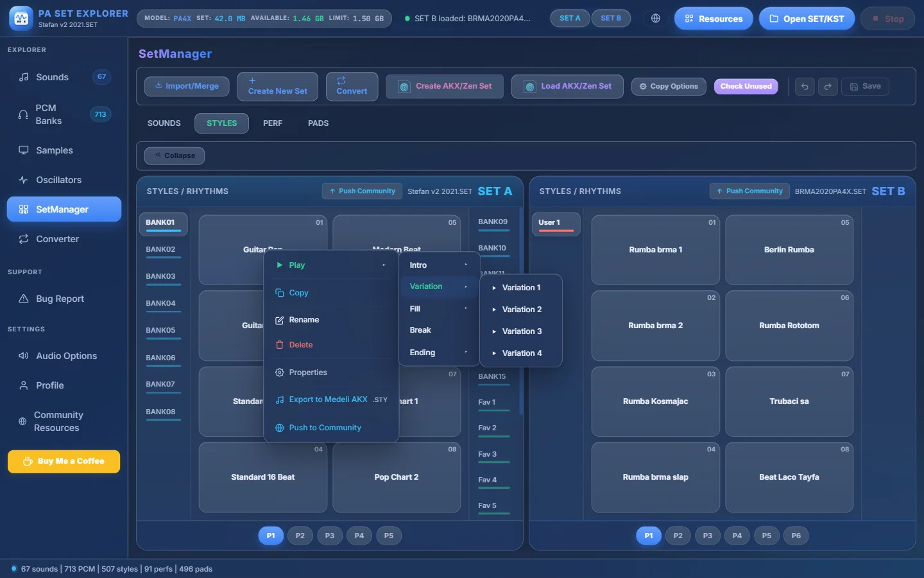Open the Resources panel button

click(x=714, y=19)
